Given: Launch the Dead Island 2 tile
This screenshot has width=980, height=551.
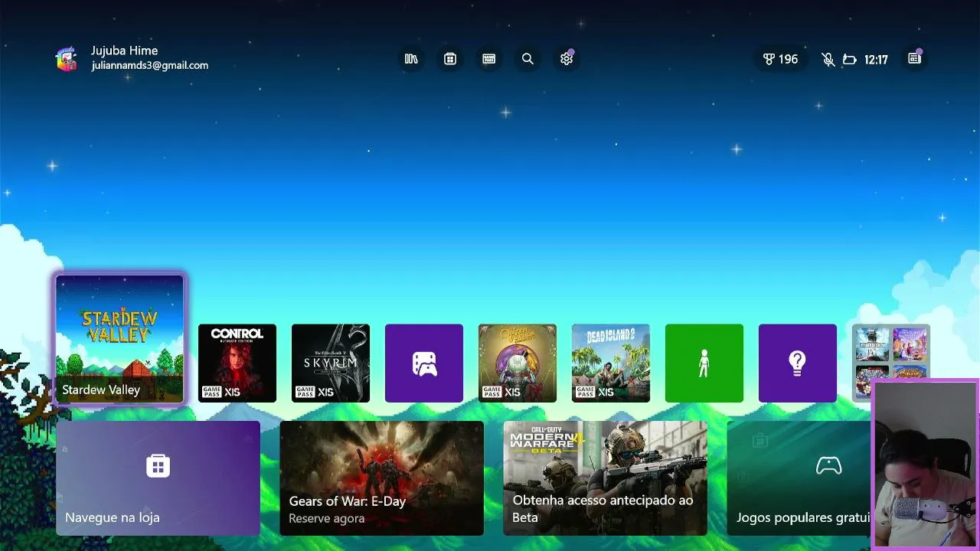Looking at the screenshot, I should pos(611,363).
